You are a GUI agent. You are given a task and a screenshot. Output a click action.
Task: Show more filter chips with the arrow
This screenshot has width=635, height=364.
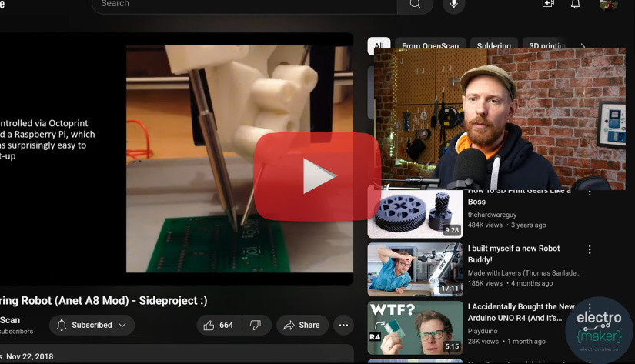(x=583, y=45)
